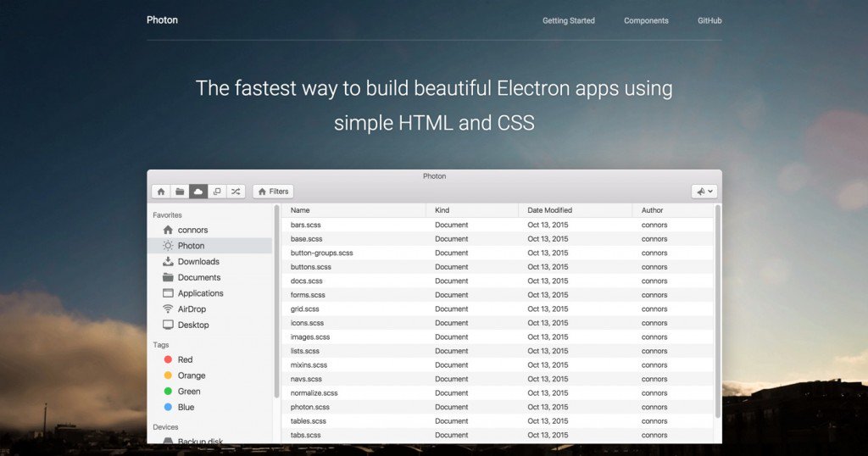The image size is (868, 456).
Task: Select the Blue tag
Action: (x=210, y=408)
